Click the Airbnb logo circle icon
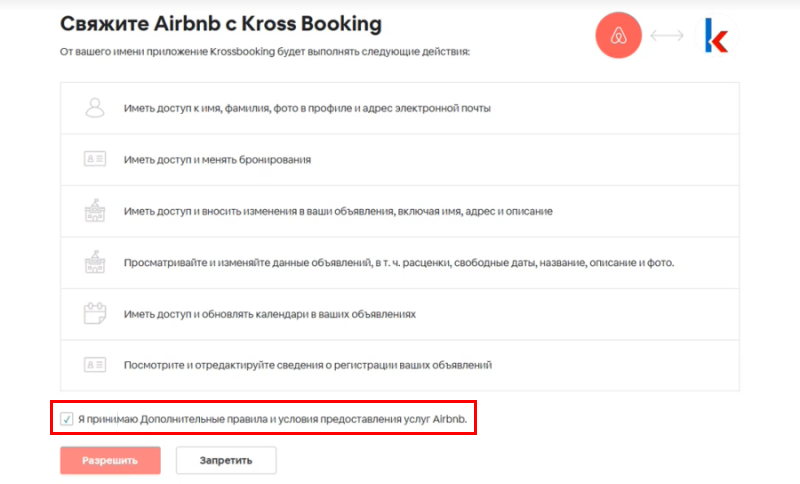The image size is (800, 484). [x=618, y=35]
